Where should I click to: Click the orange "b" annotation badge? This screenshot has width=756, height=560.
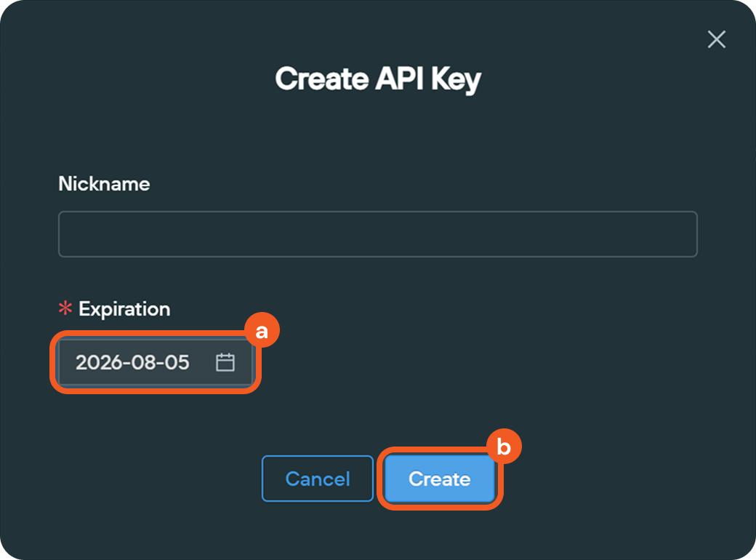(x=504, y=447)
